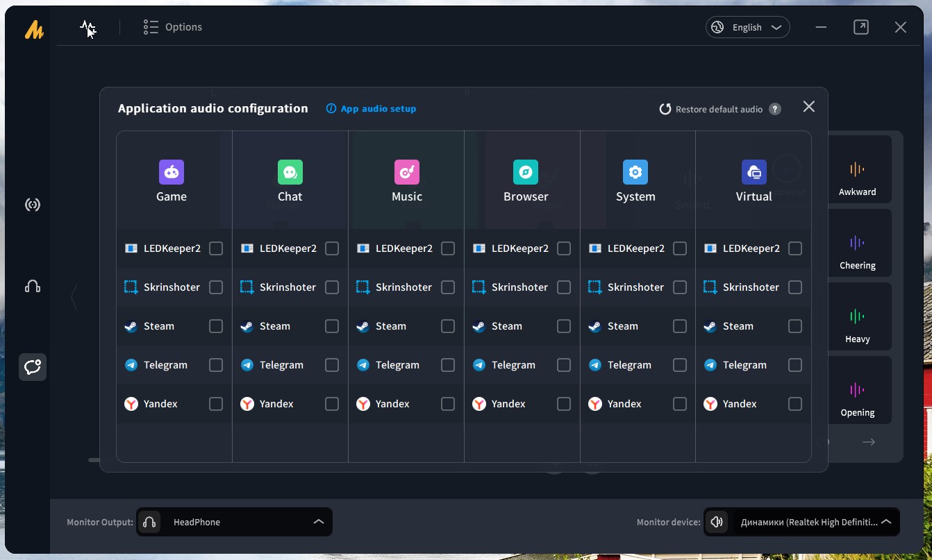This screenshot has width=932, height=560.
Task: Click the Game category icon
Action: [x=172, y=172]
